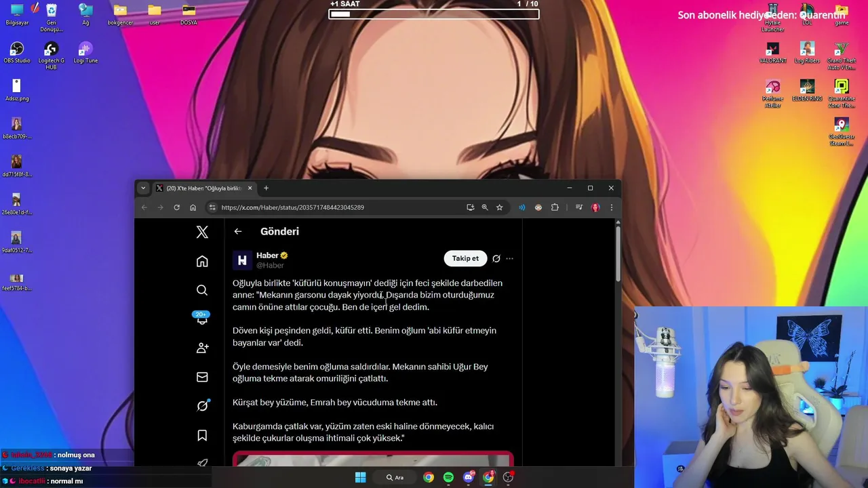Select the DOSYA desktop folder
868x488 pixels.
[x=189, y=15]
